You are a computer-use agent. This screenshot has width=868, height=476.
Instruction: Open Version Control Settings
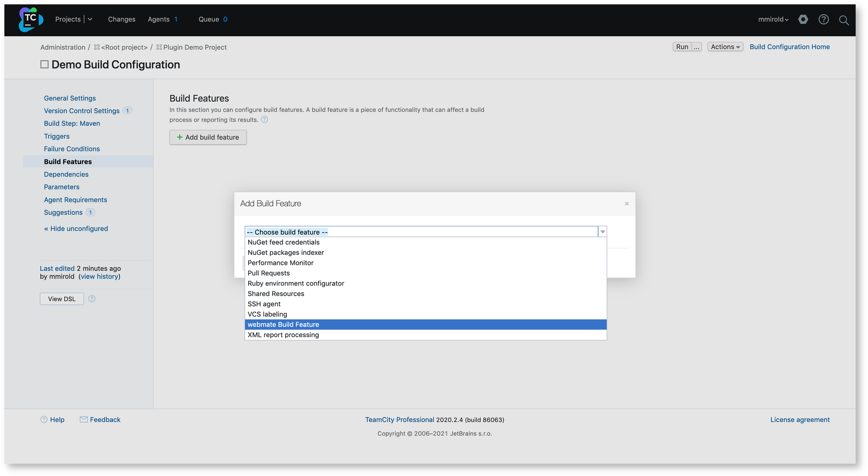pyautogui.click(x=82, y=111)
